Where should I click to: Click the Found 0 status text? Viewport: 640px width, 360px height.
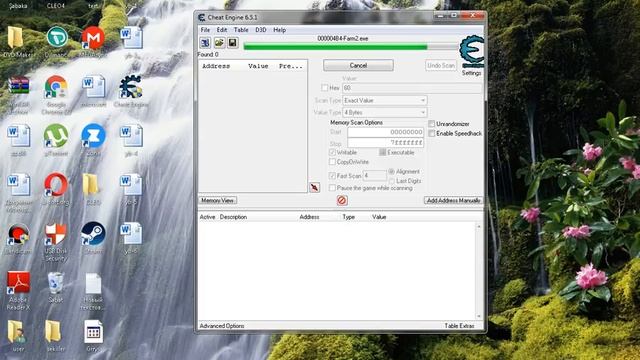pyautogui.click(x=208, y=54)
